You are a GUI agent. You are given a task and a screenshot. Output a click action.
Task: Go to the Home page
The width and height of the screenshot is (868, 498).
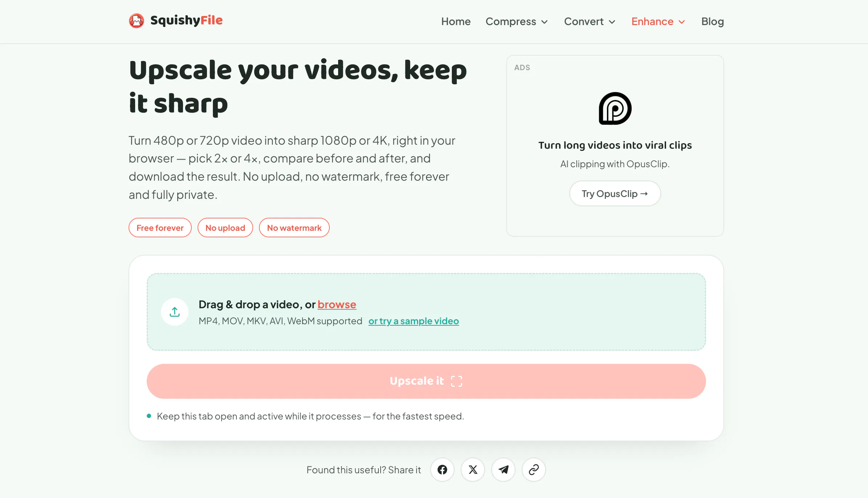coord(456,21)
